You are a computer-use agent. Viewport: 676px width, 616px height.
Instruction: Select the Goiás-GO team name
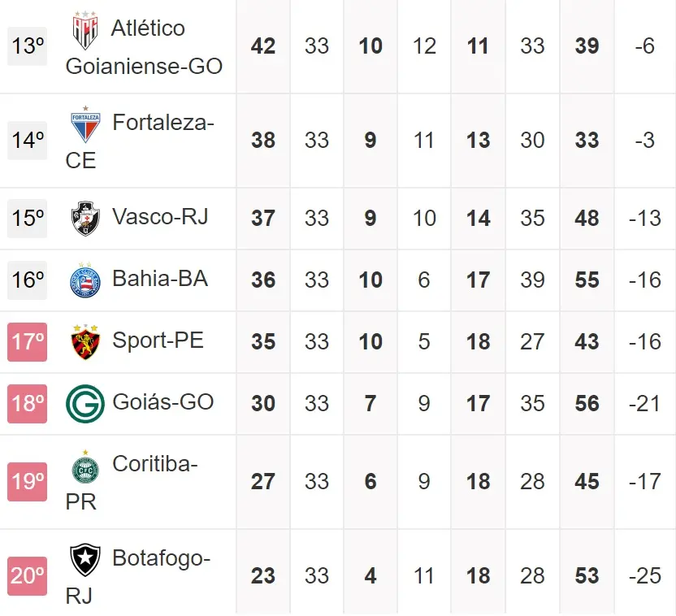click(x=162, y=402)
